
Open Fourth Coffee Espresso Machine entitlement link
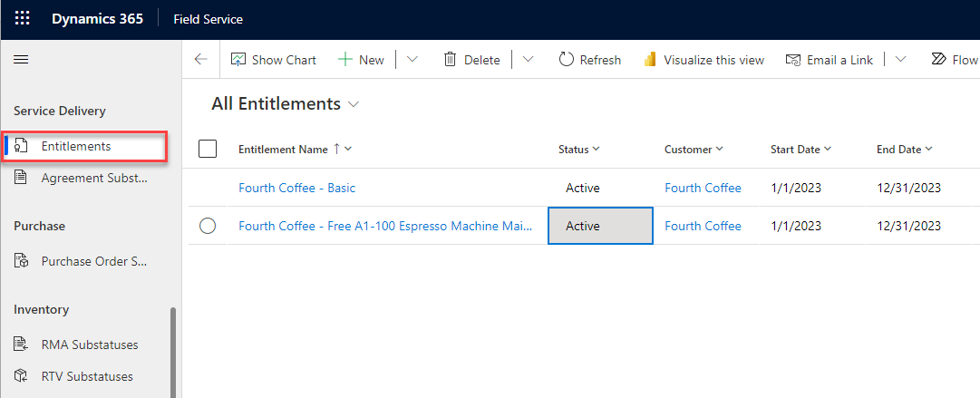pyautogui.click(x=385, y=226)
